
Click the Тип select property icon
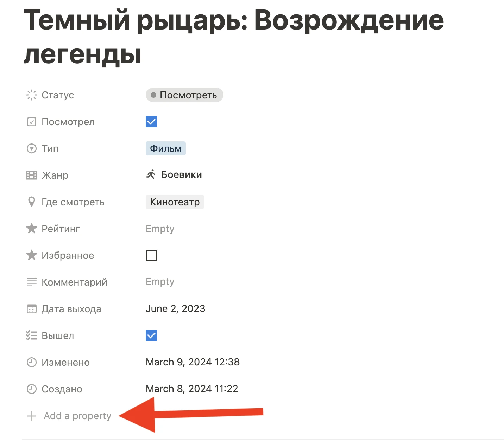click(x=32, y=148)
